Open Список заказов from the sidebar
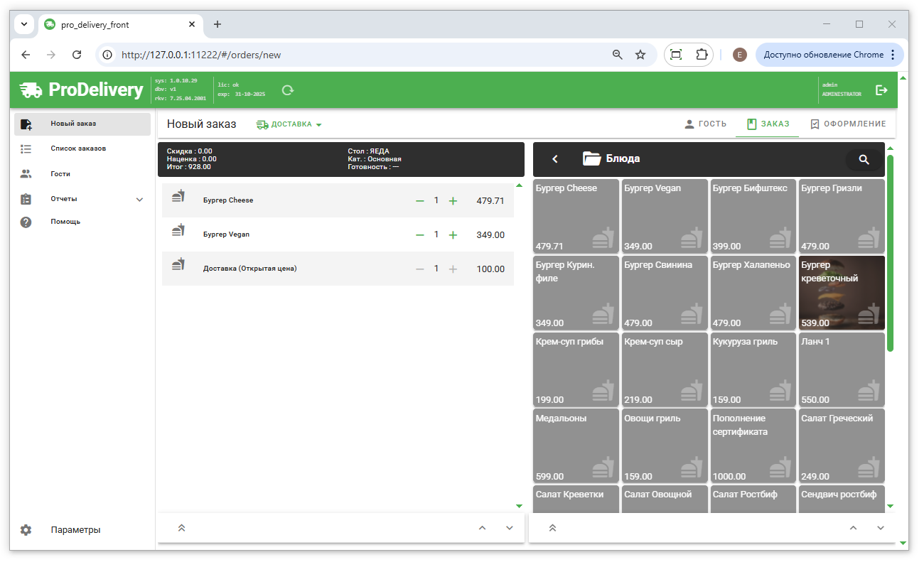The width and height of the screenshot is (924, 567). (x=78, y=148)
